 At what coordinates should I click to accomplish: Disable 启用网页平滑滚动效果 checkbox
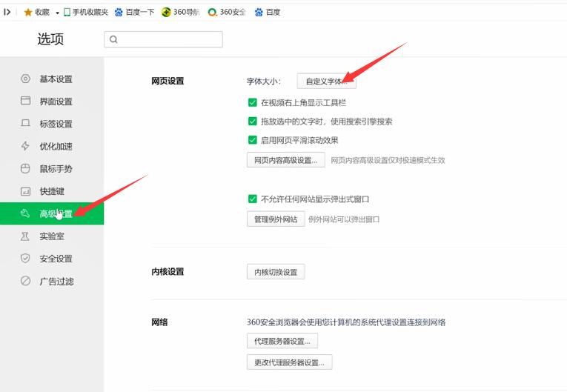tap(253, 140)
